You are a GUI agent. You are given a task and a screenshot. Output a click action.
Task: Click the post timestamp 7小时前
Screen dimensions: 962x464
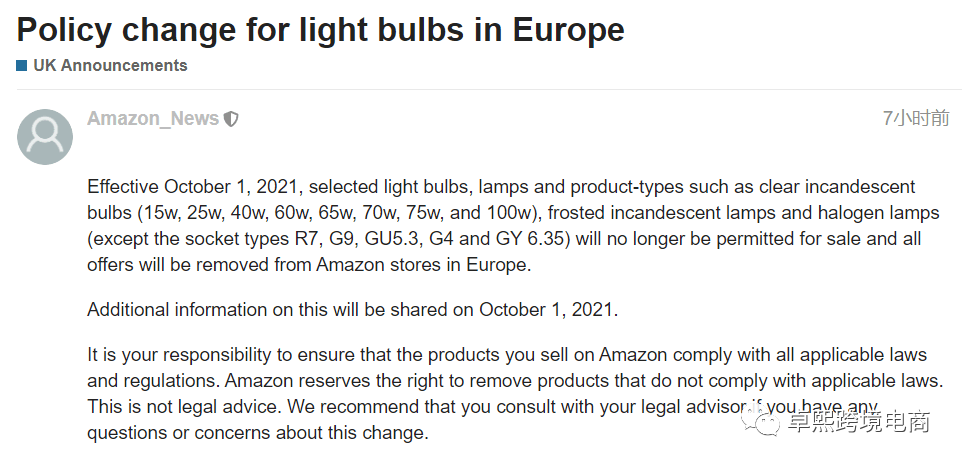click(x=916, y=118)
